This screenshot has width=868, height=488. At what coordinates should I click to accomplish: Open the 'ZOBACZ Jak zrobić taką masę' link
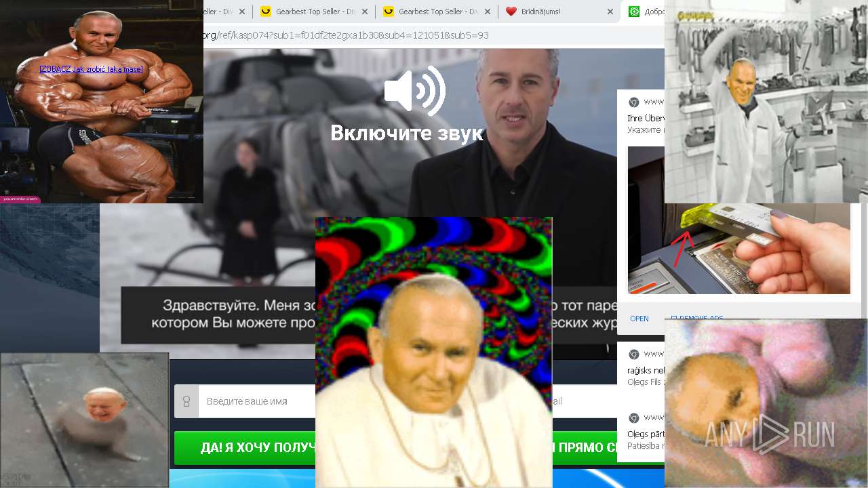pyautogui.click(x=91, y=69)
